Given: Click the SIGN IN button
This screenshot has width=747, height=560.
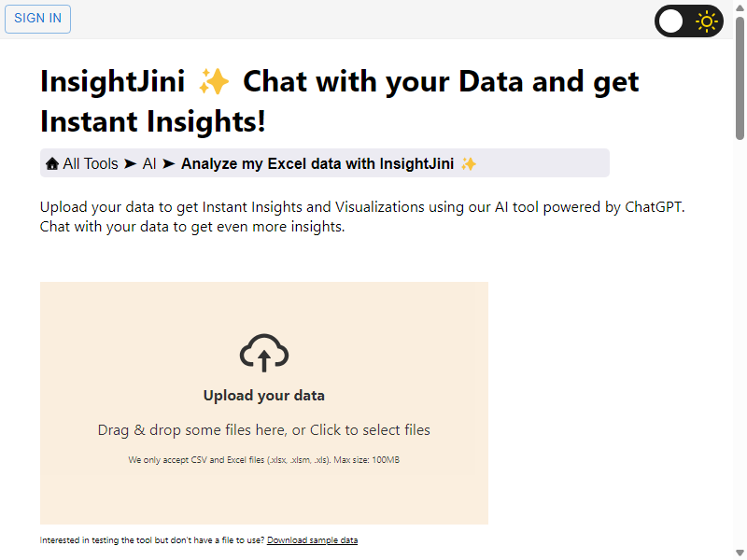Looking at the screenshot, I should [x=37, y=19].
